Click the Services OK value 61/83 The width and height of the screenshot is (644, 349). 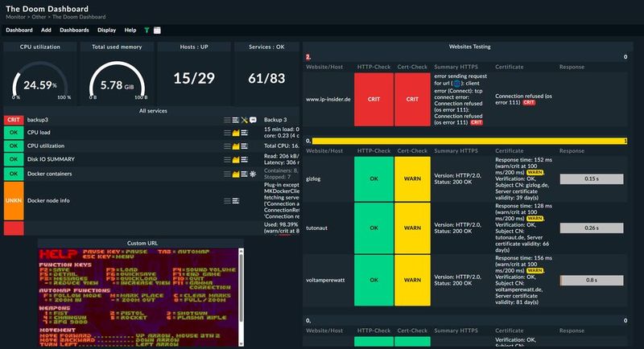(266, 78)
